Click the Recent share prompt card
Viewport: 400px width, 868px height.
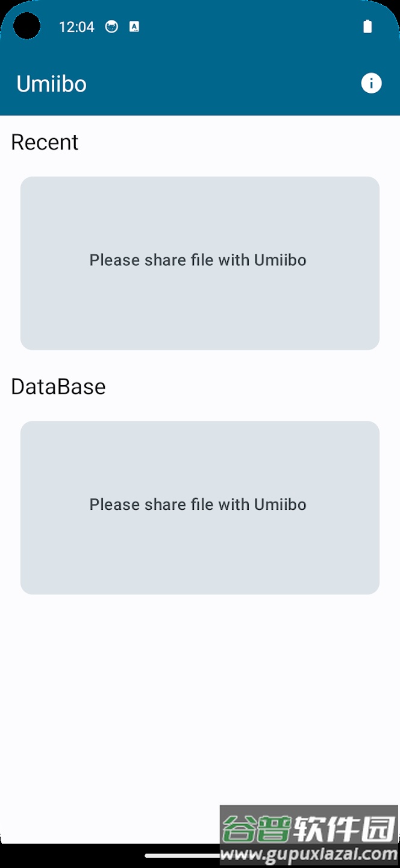199,263
